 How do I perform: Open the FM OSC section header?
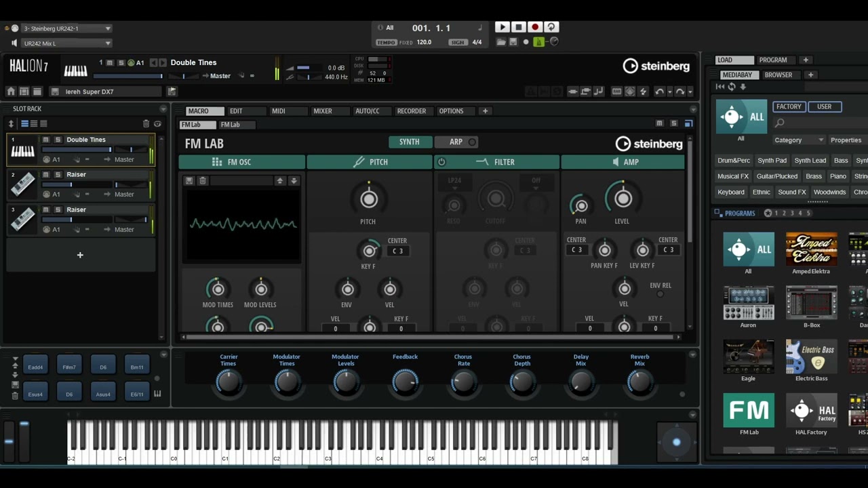click(x=242, y=162)
